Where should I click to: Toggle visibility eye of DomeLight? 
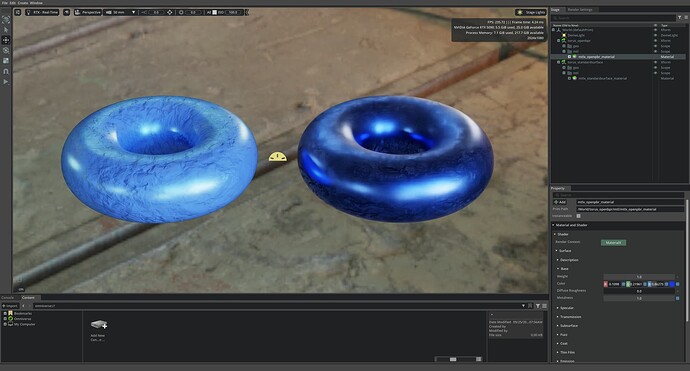(x=655, y=35)
